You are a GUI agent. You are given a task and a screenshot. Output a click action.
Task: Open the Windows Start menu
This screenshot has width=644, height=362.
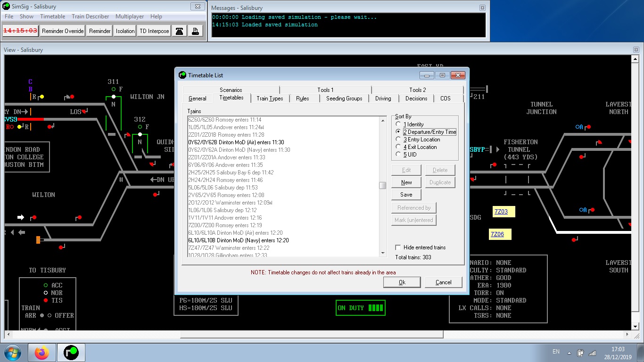[x=13, y=353]
